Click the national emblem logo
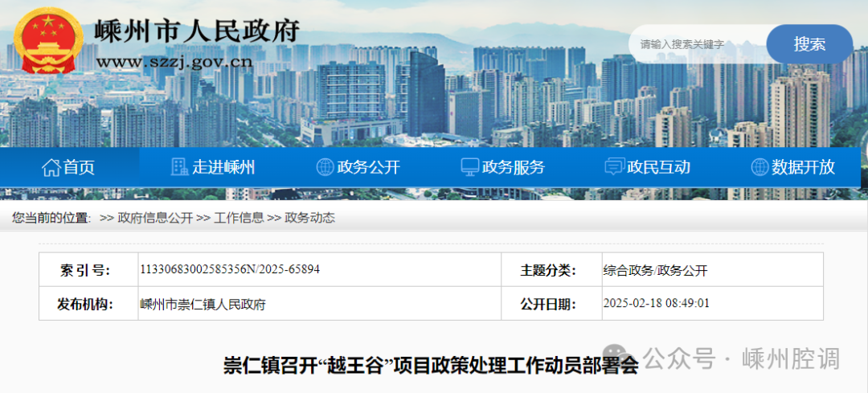Screen dimensions: 868x393 point(51,41)
